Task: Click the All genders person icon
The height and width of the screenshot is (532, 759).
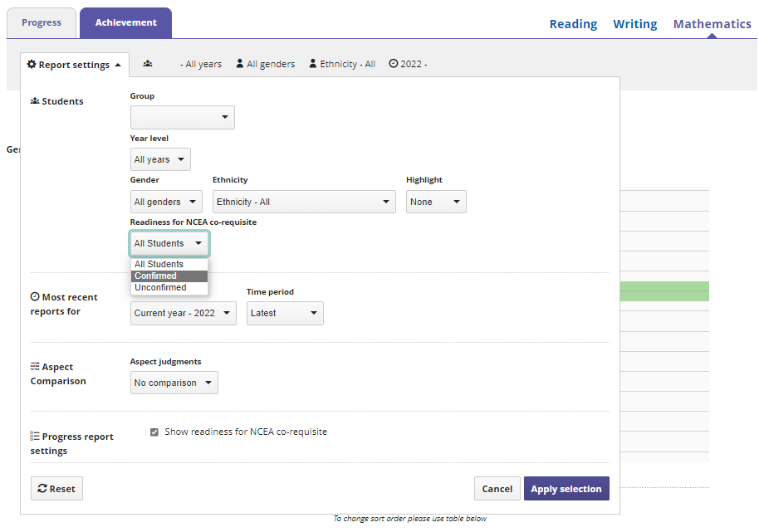Action: pos(240,64)
